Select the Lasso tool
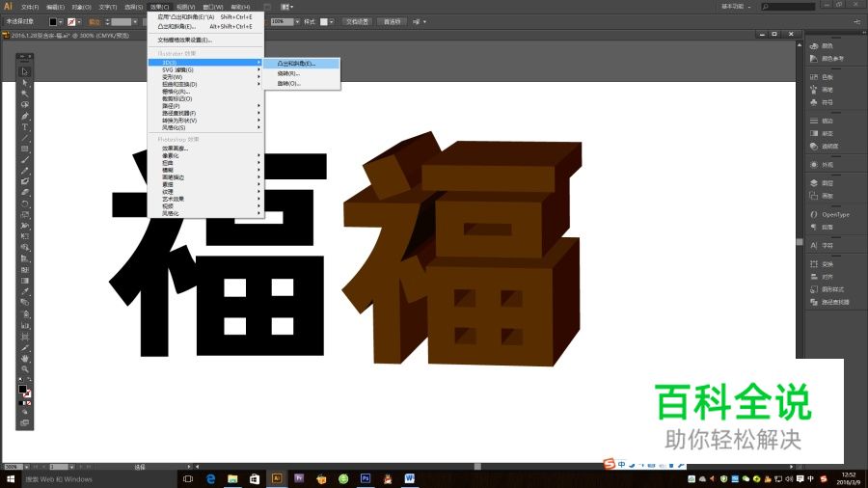 (25, 104)
